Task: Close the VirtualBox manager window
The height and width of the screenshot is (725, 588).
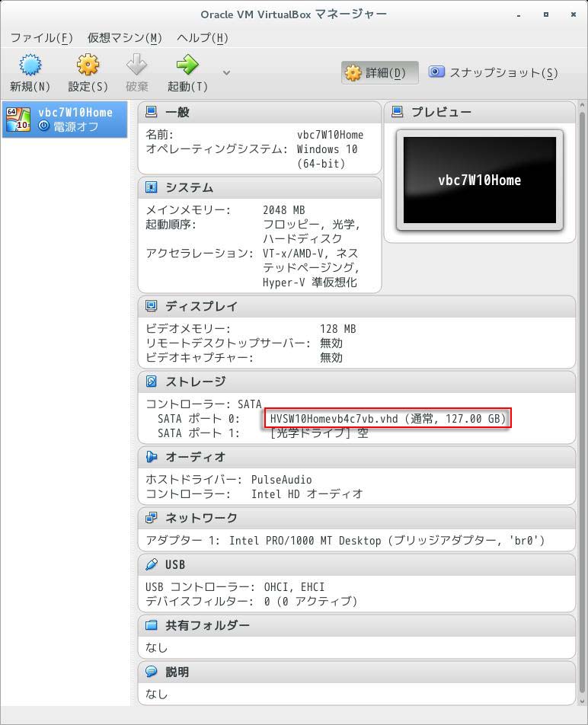Action: coord(574,14)
